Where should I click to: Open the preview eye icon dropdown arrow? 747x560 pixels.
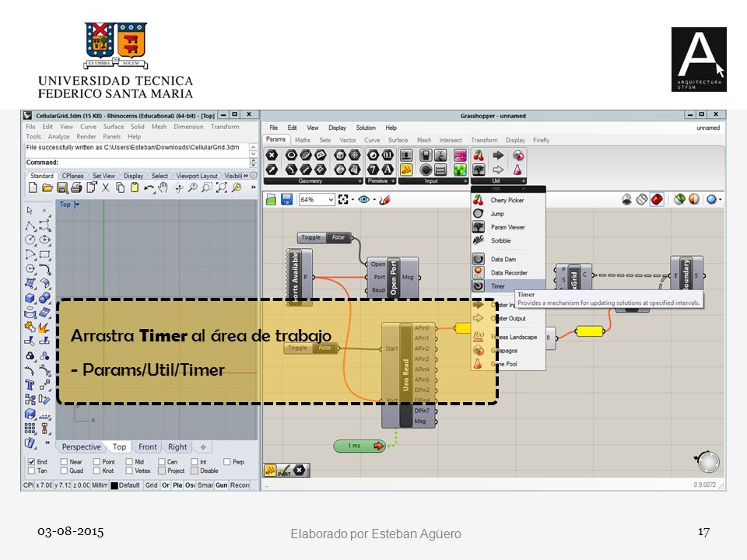point(374,200)
